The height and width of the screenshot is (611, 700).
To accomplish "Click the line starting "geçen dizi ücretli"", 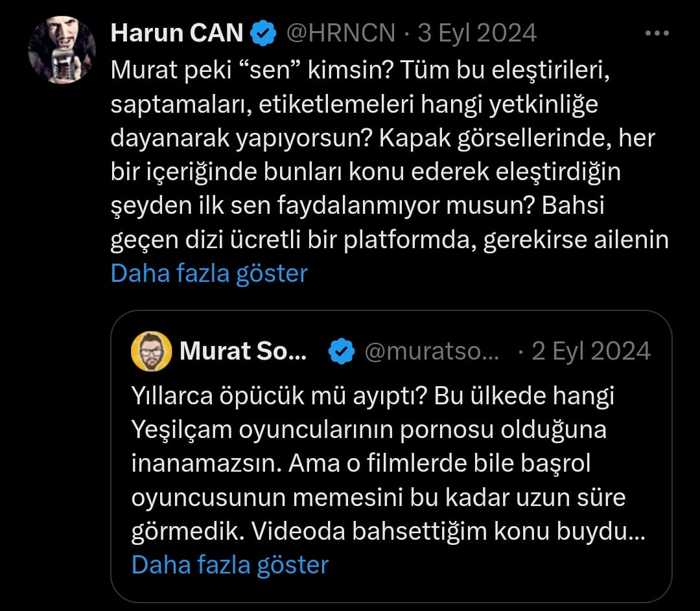I will point(389,240).
